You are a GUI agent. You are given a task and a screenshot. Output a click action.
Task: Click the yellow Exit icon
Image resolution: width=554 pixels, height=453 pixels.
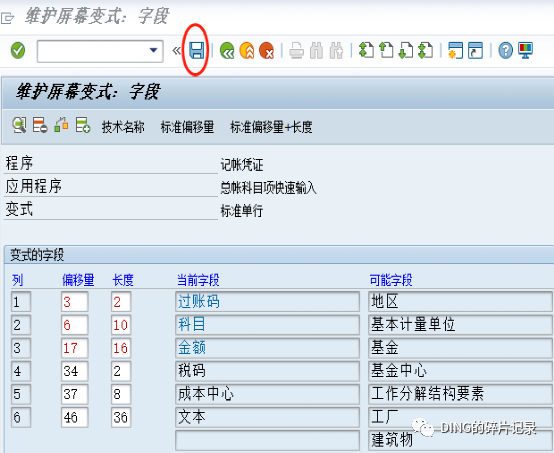(247, 51)
